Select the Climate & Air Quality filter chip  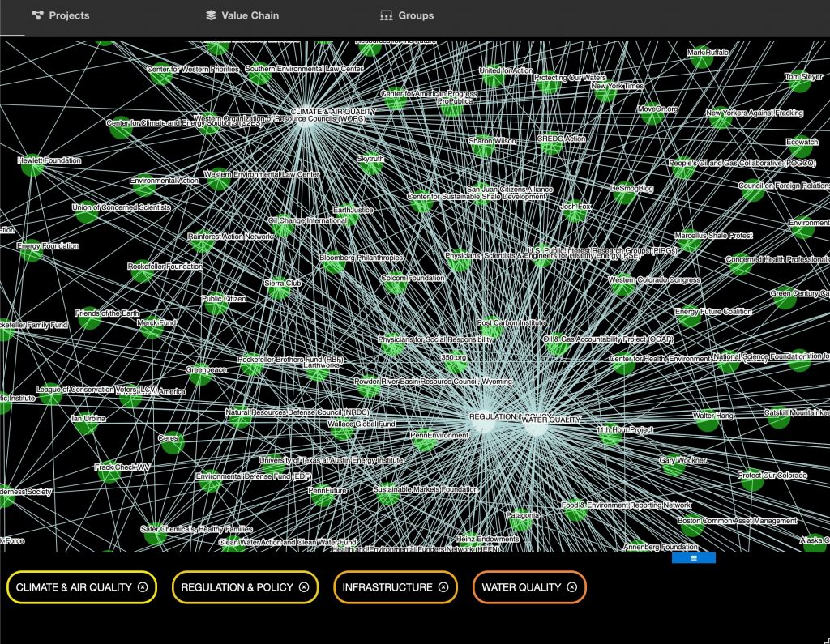pos(82,586)
